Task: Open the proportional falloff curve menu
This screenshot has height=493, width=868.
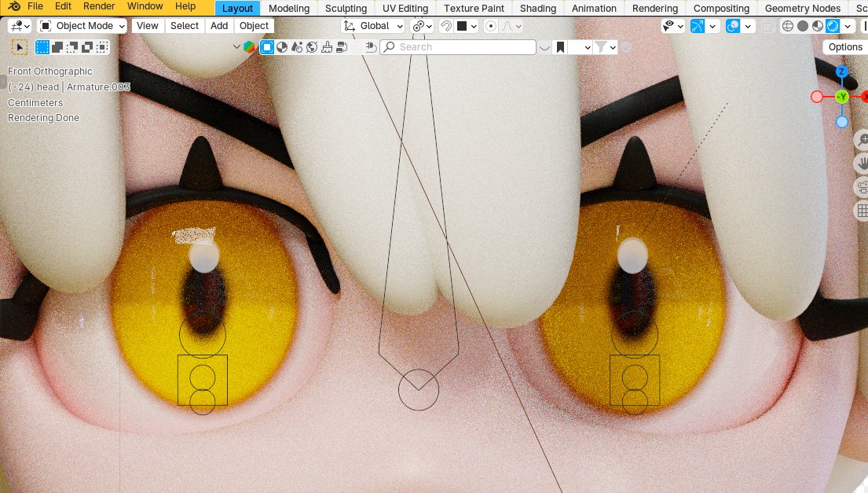Action: pyautogui.click(x=511, y=26)
